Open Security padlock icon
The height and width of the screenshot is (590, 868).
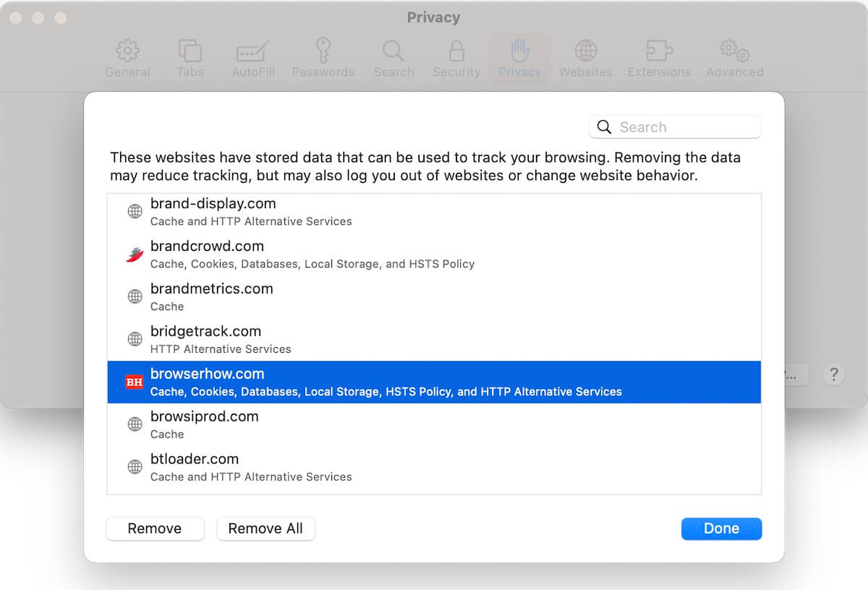456,51
